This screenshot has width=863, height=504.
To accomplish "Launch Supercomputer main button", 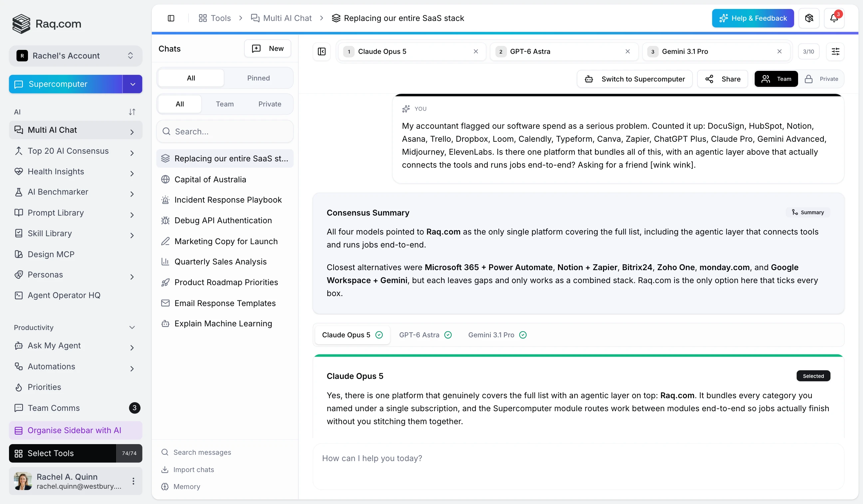I will (x=66, y=84).
